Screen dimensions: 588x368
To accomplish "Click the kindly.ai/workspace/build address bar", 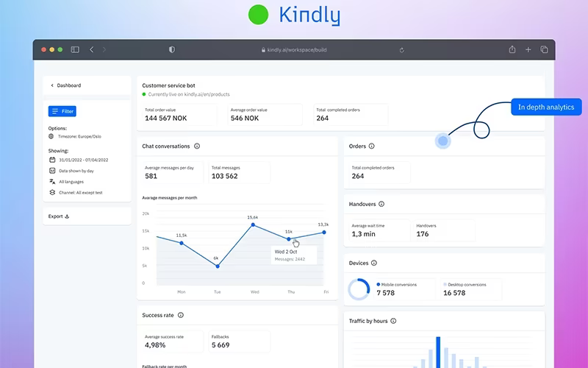I will click(294, 49).
